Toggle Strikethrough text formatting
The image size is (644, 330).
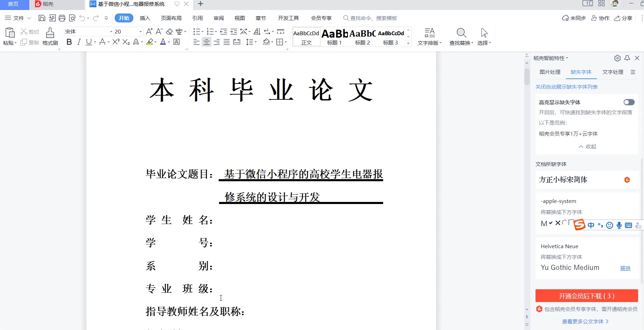[x=102, y=42]
